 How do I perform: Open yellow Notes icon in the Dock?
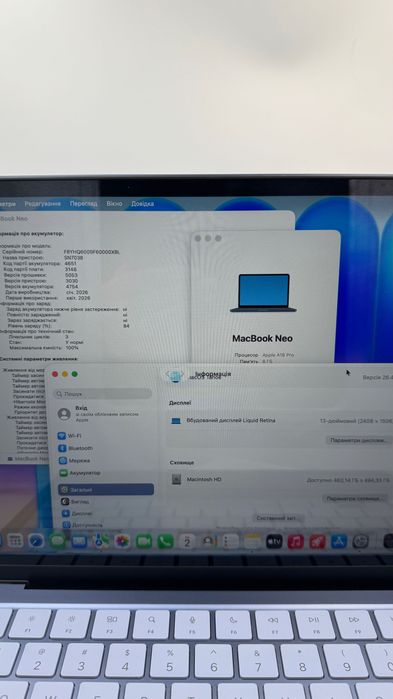(x=252, y=541)
